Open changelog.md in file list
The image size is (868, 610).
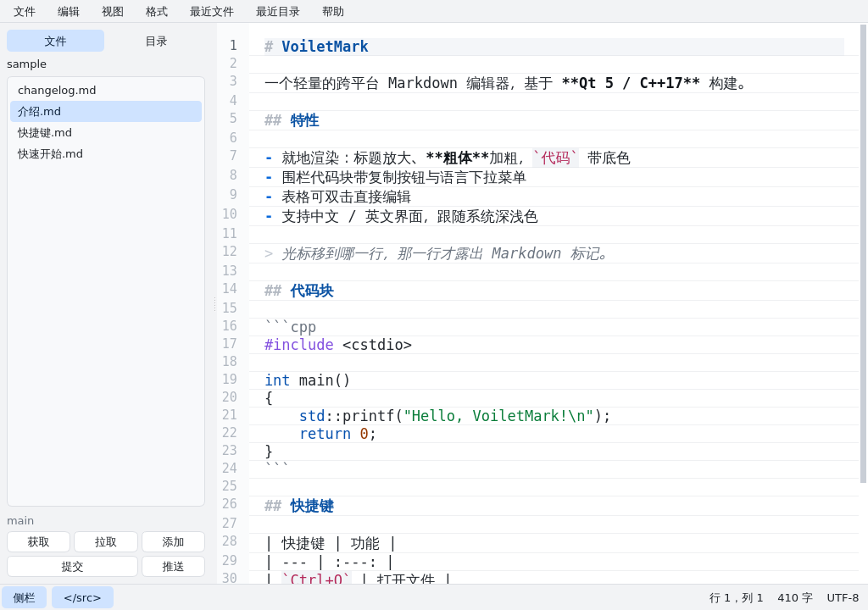pos(106,90)
